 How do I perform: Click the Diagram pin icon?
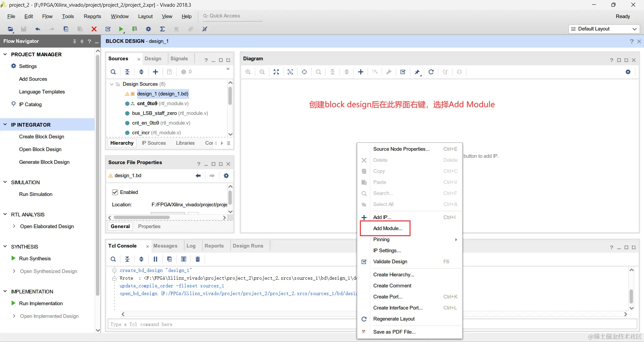[417, 72]
